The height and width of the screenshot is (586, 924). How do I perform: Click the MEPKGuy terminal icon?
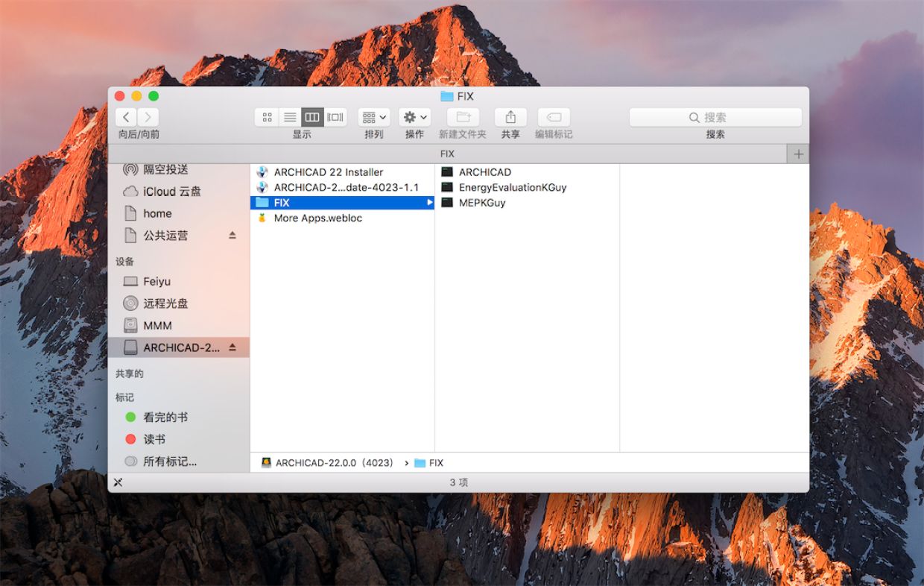coord(447,203)
